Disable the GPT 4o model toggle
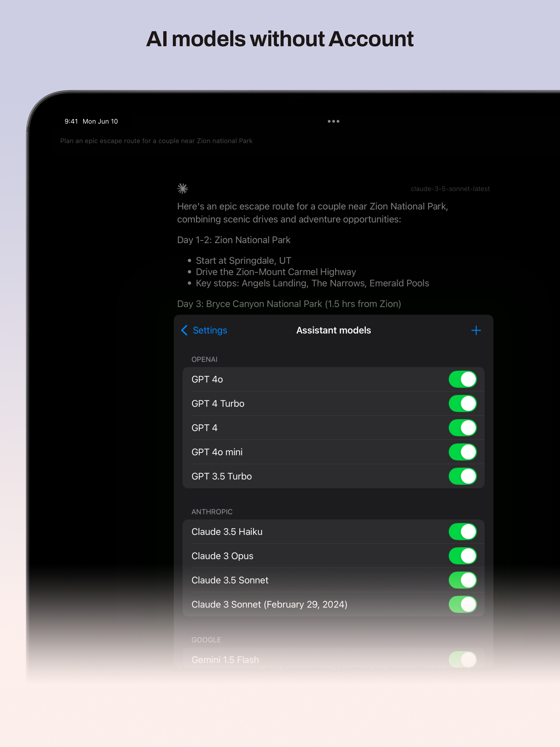The width and height of the screenshot is (560, 747). coord(462,379)
